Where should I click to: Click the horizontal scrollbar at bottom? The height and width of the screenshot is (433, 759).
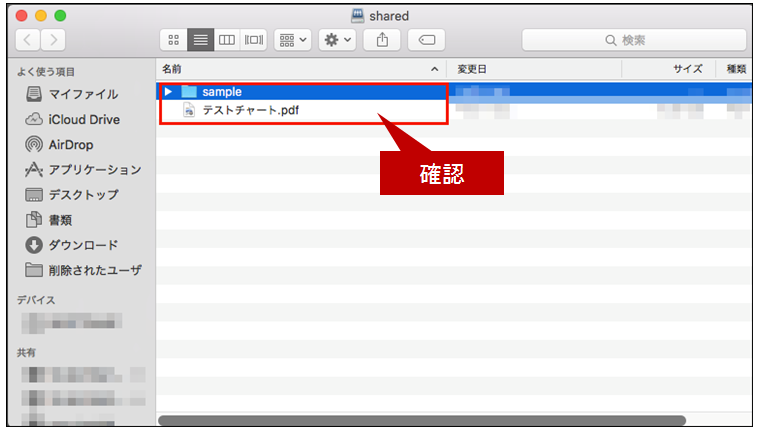point(422,420)
